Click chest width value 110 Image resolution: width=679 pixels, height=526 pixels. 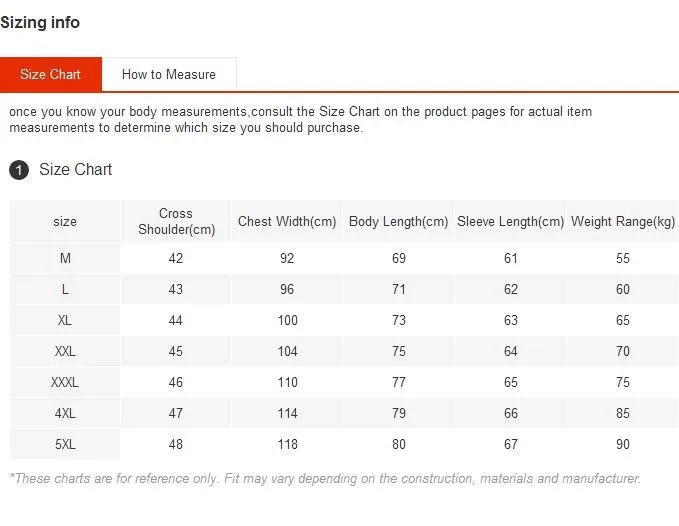pos(288,382)
